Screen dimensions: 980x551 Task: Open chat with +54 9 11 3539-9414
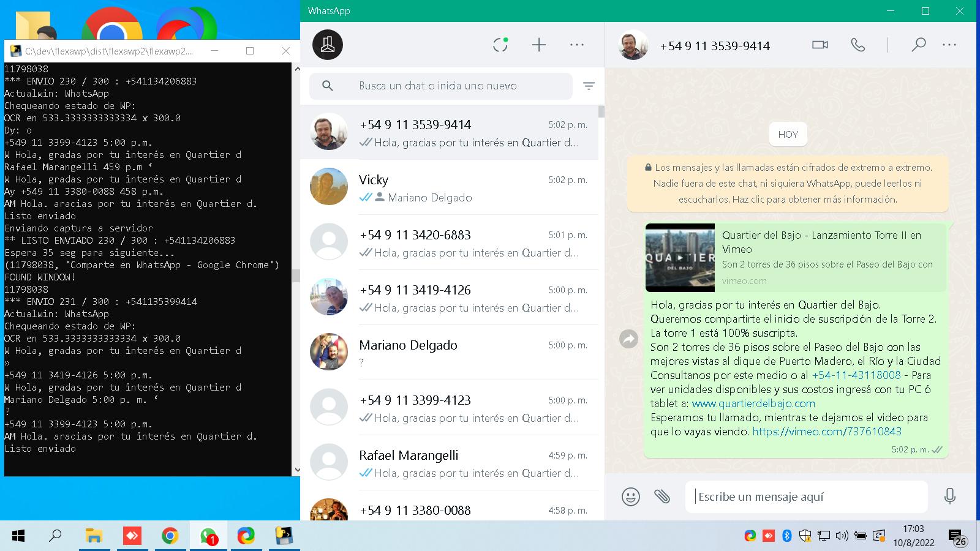click(x=449, y=133)
